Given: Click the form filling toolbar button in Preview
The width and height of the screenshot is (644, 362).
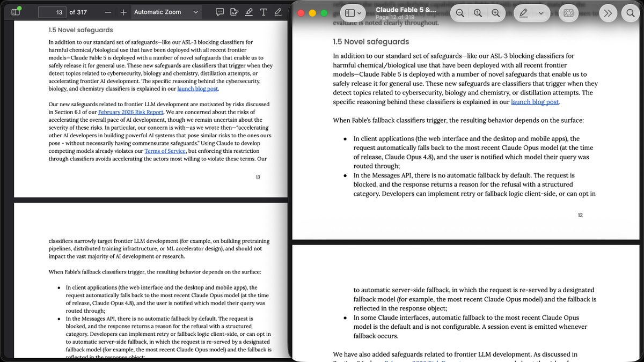Looking at the screenshot, I should click(x=569, y=13).
